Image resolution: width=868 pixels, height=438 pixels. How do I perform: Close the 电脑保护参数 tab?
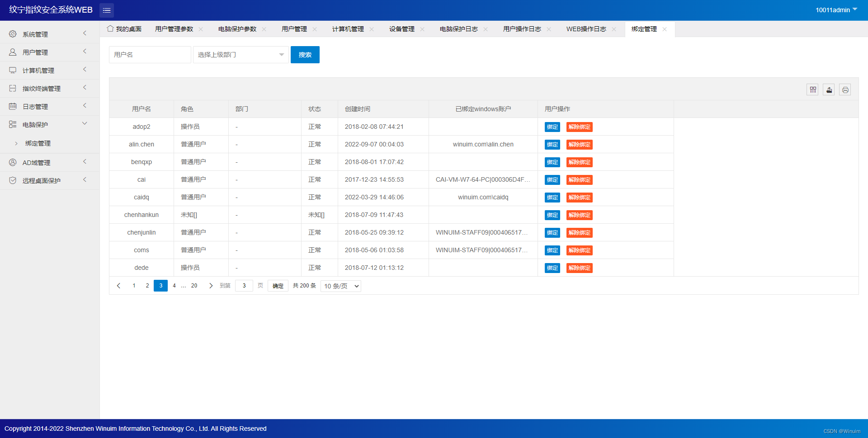coord(264,29)
